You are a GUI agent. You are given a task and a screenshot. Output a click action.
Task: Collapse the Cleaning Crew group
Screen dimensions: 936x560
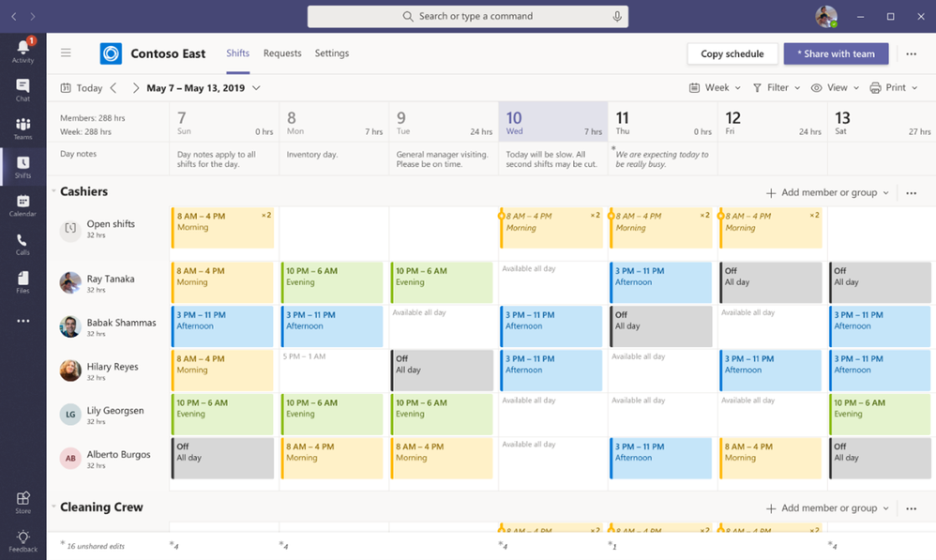tap(53, 507)
